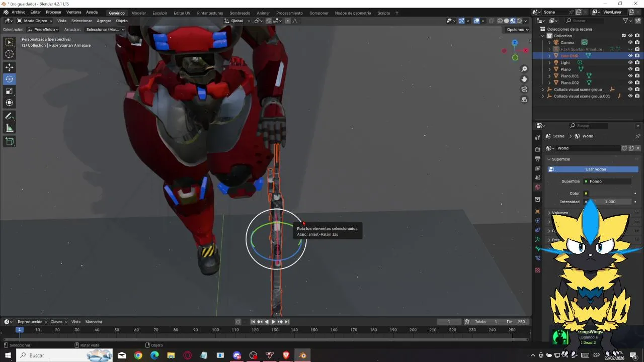
Task: Toggle camera view icon in viewport
Action: [x=524, y=89]
